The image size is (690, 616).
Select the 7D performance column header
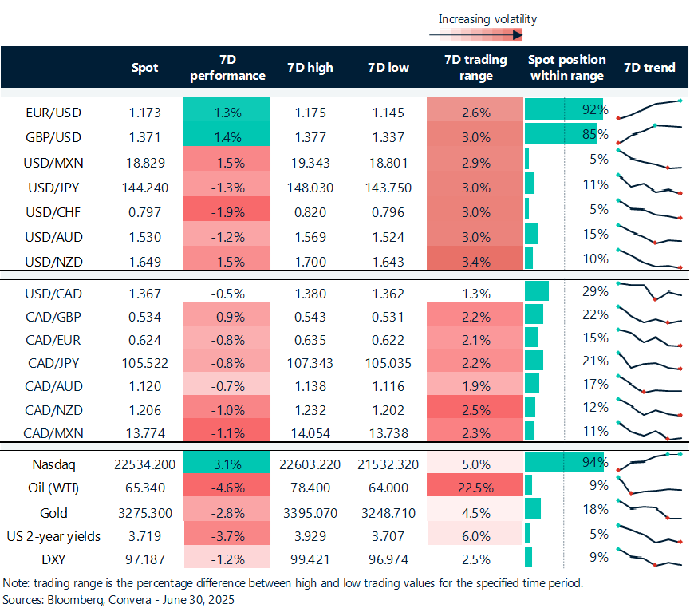tap(227, 68)
